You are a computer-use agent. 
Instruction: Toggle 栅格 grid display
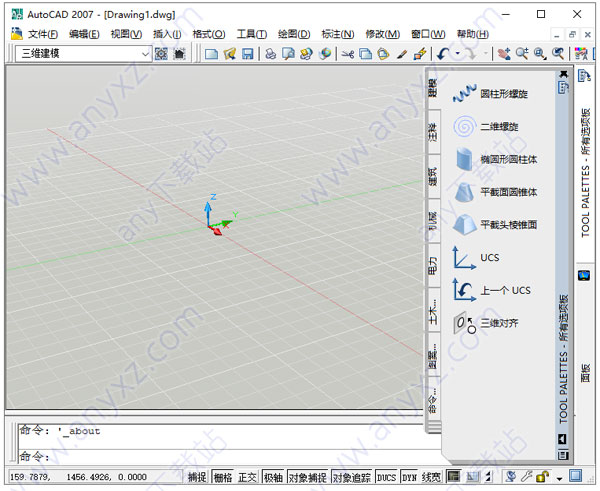223,477
